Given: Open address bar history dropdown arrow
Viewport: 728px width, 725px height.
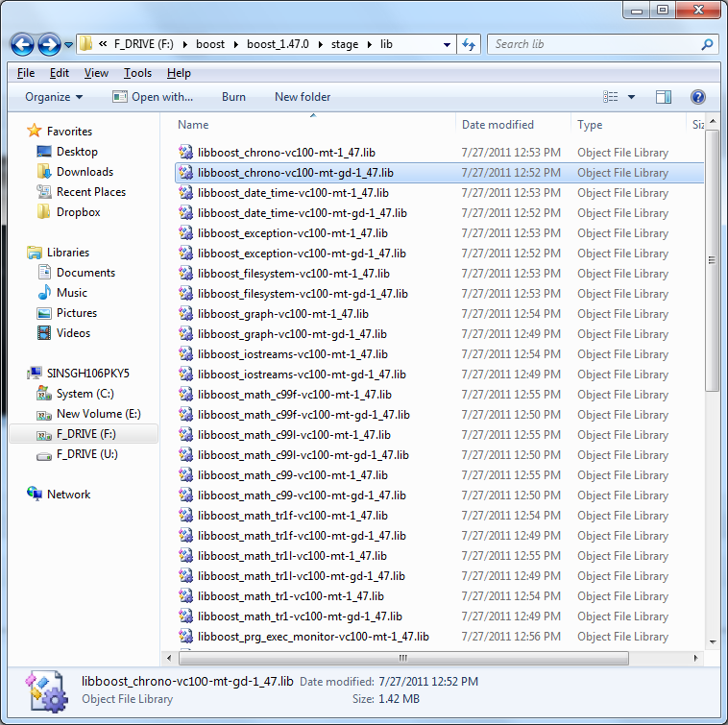Looking at the screenshot, I should pos(447,45).
